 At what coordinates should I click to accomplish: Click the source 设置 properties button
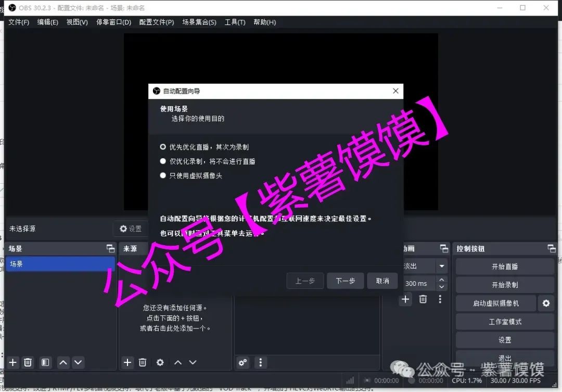click(131, 229)
